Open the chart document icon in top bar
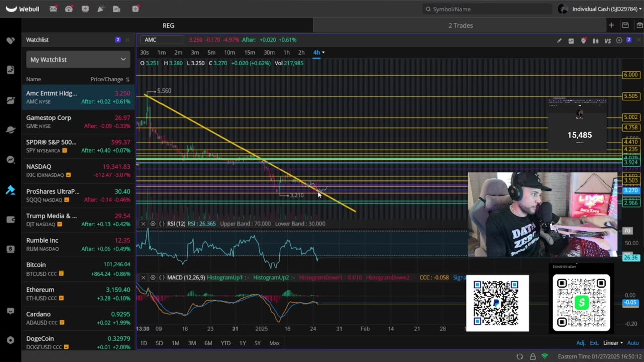Image resolution: width=644 pixels, height=362 pixels. coord(117,9)
